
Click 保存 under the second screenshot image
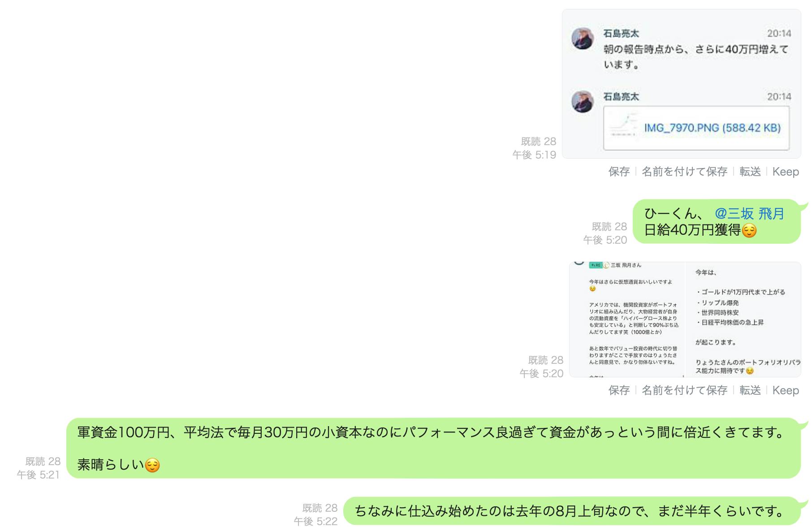pos(619,390)
